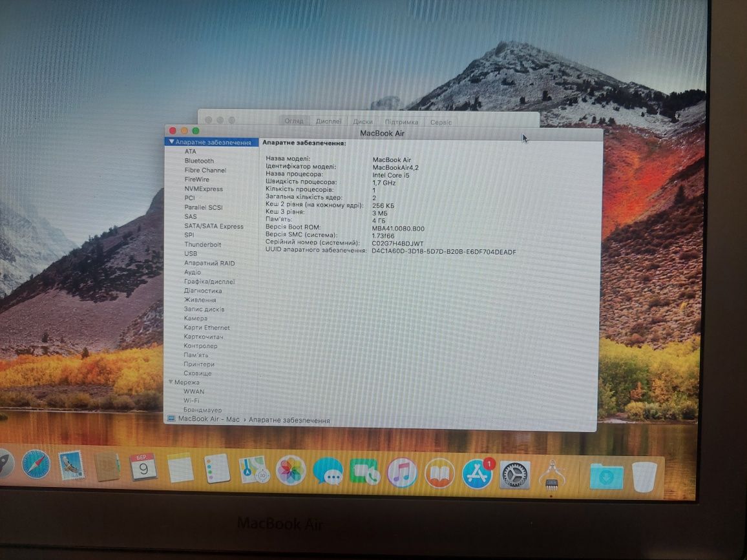The width and height of the screenshot is (747, 560).
Task: Select Графіка/дисплеї in the sidebar
Action: point(209,282)
